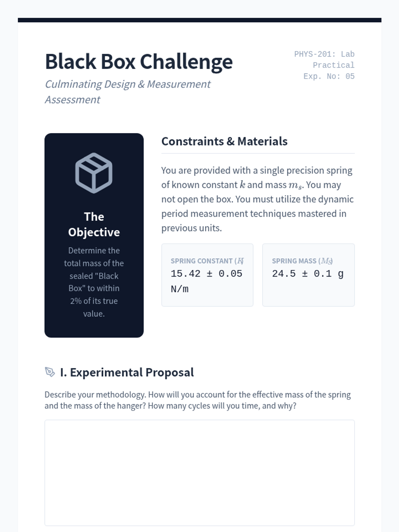Image resolution: width=399 pixels, height=532 pixels.
Task: Click the dark header bar atop the page
Action: [x=199, y=20]
